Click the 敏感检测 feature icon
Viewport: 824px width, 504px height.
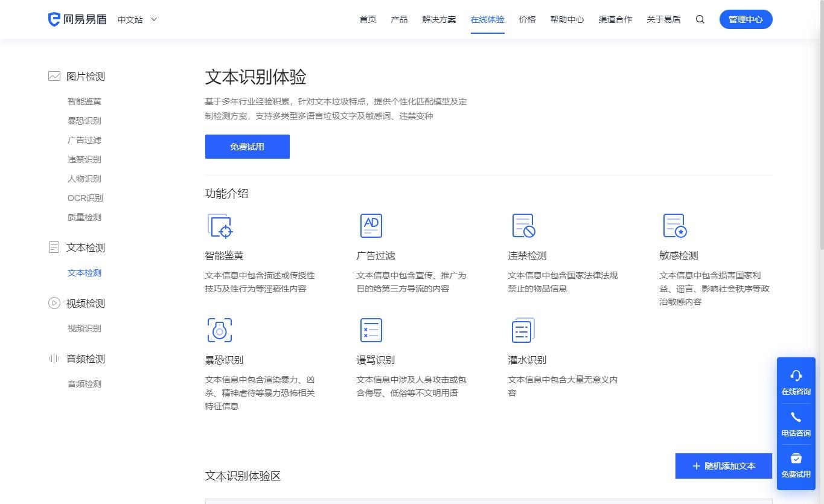coord(674,226)
